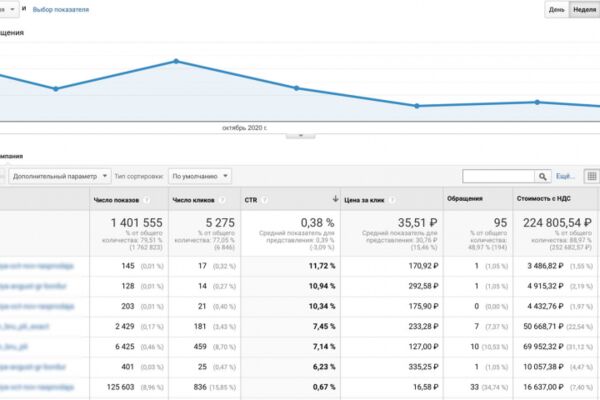This screenshot has height=400, width=600.
Task: Click the Ещё advanced filter link
Action: (x=565, y=176)
